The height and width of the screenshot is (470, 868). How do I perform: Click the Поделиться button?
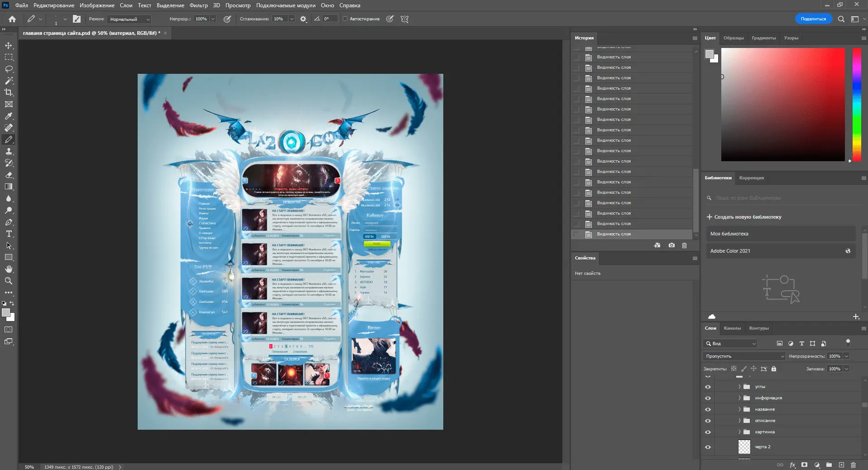click(813, 19)
